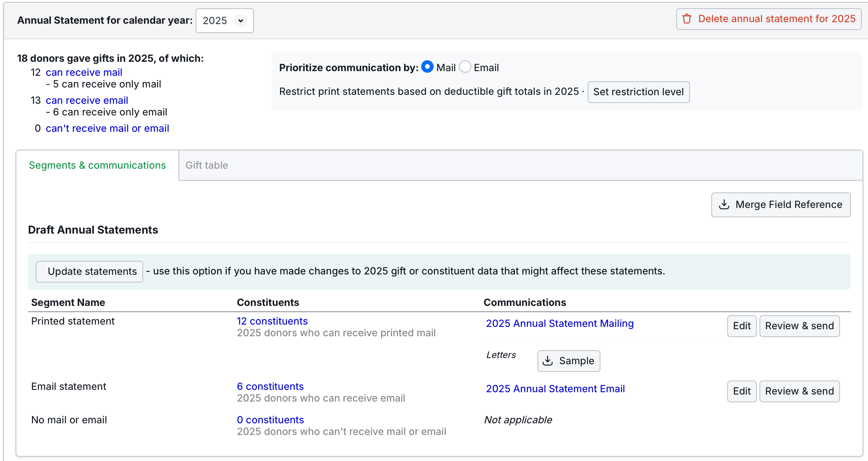This screenshot has width=868, height=461.
Task: Open 2025 Annual Statement Email link
Action: pyautogui.click(x=555, y=389)
